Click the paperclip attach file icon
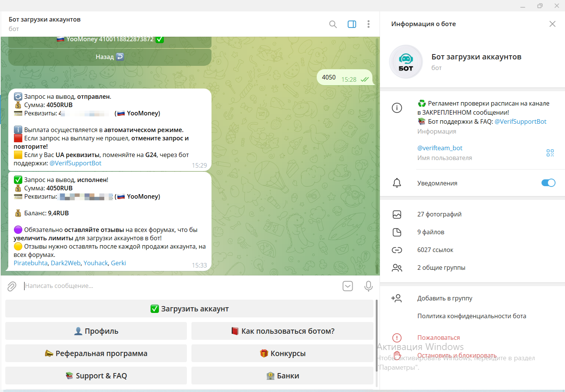Viewport: 565px width, 392px height. point(12,286)
